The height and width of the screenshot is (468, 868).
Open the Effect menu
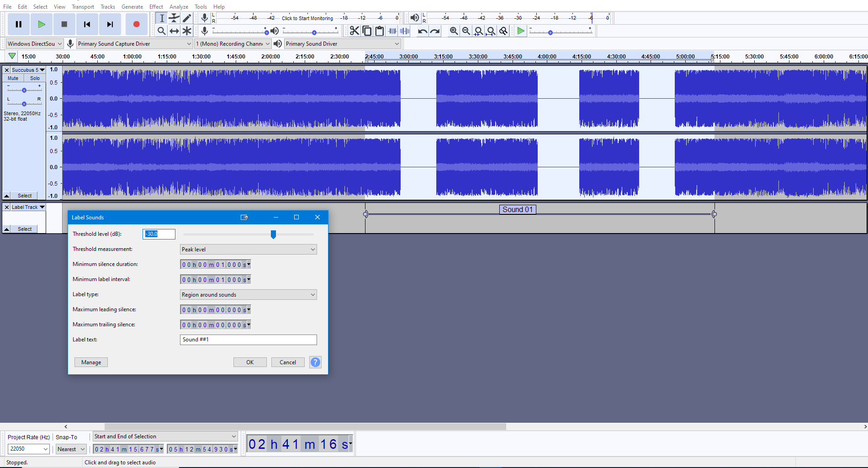[x=156, y=6]
